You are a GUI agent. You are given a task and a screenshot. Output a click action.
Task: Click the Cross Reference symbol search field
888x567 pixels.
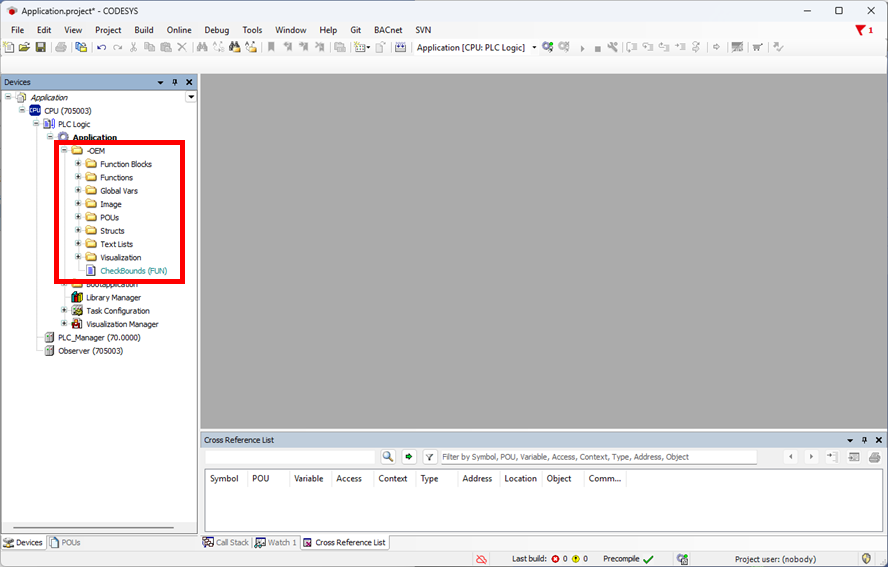pos(290,457)
